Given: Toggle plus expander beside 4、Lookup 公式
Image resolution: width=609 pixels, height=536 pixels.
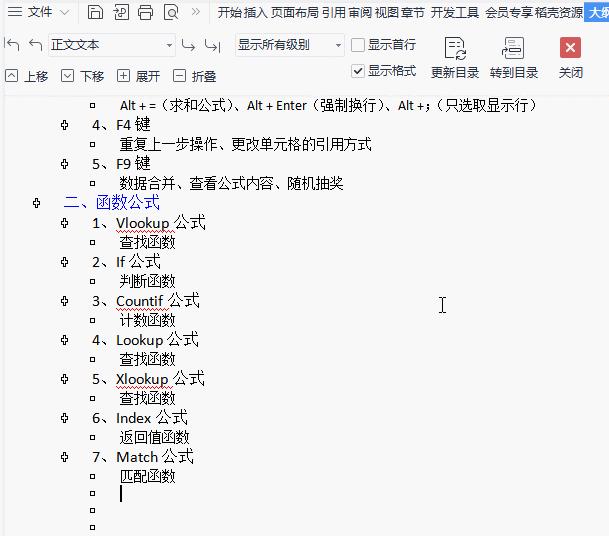Looking at the screenshot, I should [64, 340].
